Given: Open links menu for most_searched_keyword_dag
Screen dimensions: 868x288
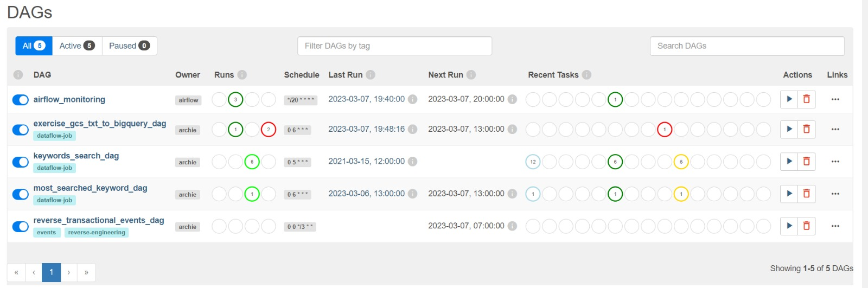Looking at the screenshot, I should coord(835,194).
